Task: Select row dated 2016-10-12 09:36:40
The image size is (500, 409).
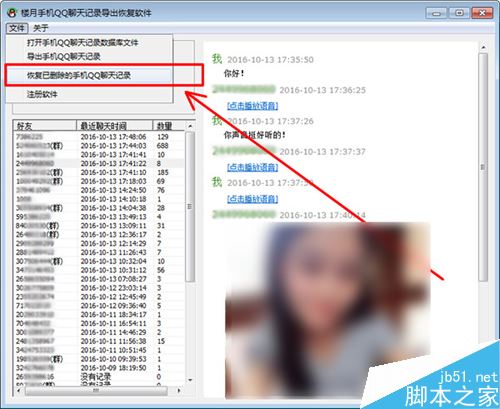Action: [99, 306]
